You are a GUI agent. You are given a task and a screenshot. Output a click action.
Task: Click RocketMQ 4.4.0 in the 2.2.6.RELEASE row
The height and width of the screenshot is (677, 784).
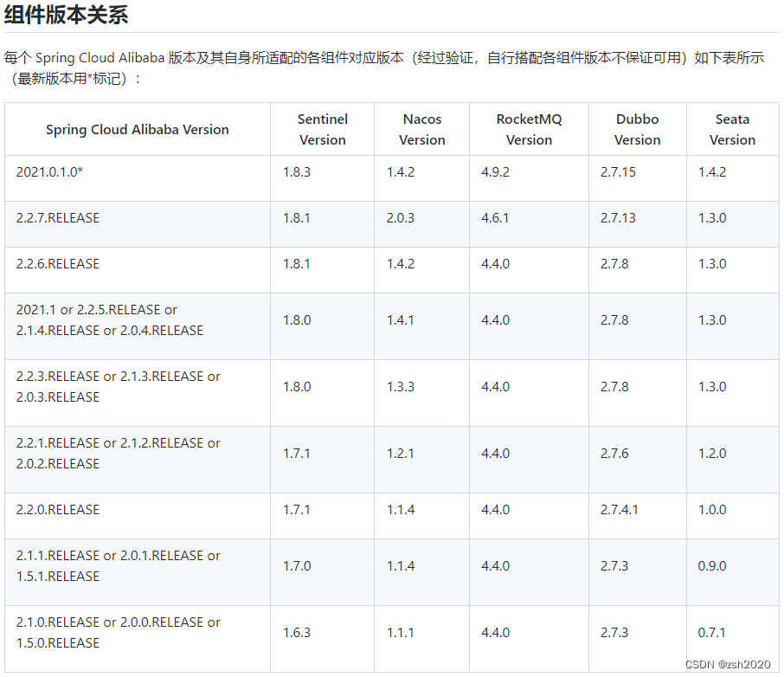click(x=495, y=264)
